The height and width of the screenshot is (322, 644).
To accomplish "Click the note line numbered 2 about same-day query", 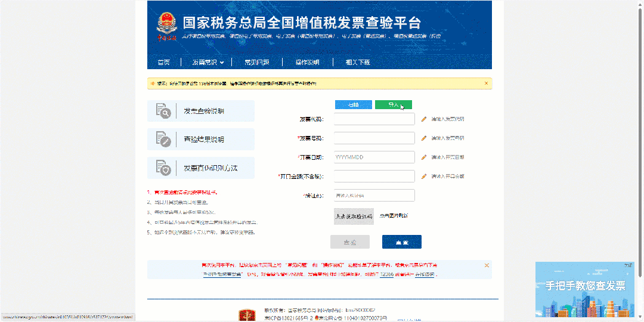I will pyautogui.click(x=178, y=203).
